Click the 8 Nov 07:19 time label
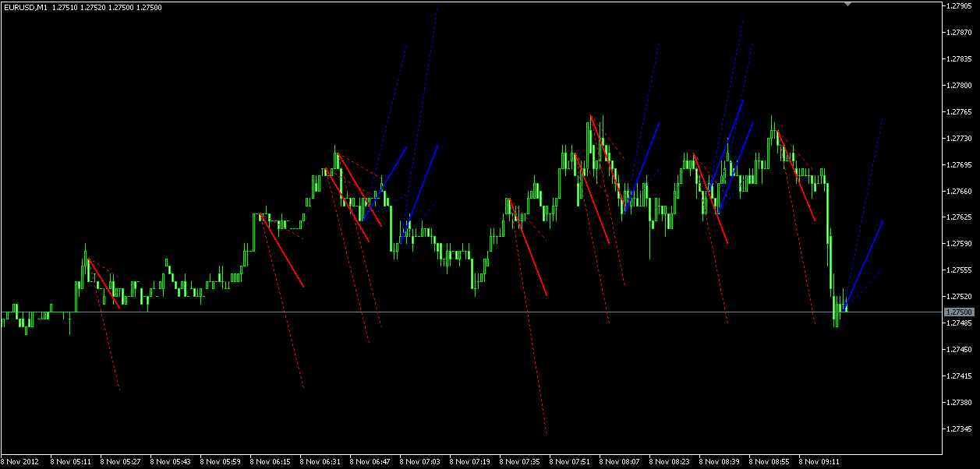Viewport: 980px width, 469px height. 471,461
